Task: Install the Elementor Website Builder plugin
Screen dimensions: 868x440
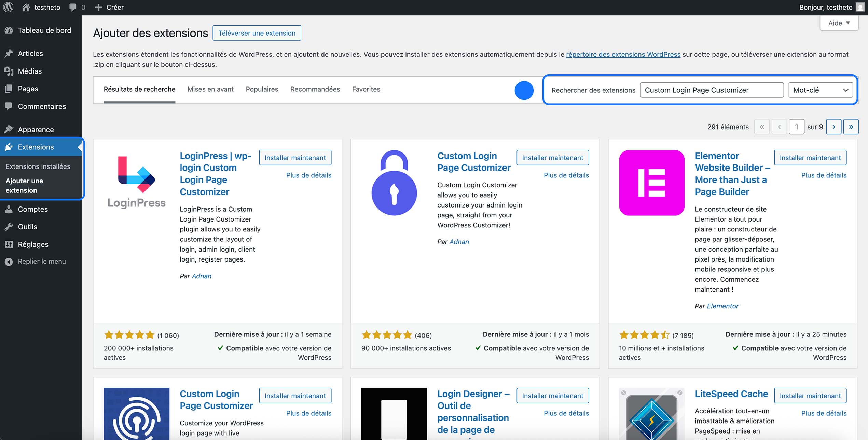Action: click(x=810, y=158)
